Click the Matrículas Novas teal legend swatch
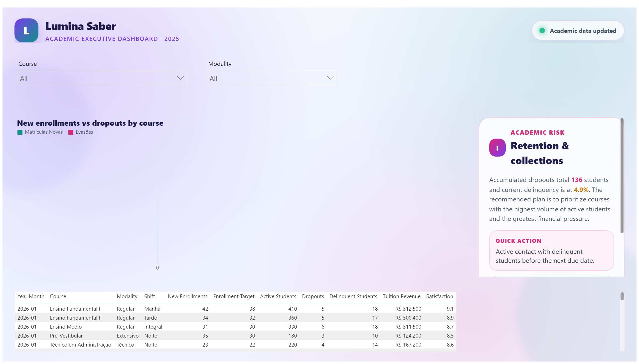 pyautogui.click(x=20, y=132)
